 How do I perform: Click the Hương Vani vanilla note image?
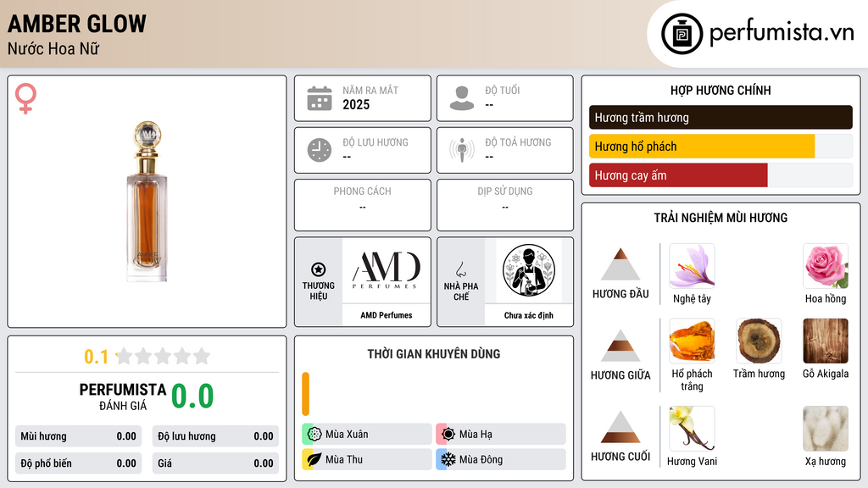(692, 429)
